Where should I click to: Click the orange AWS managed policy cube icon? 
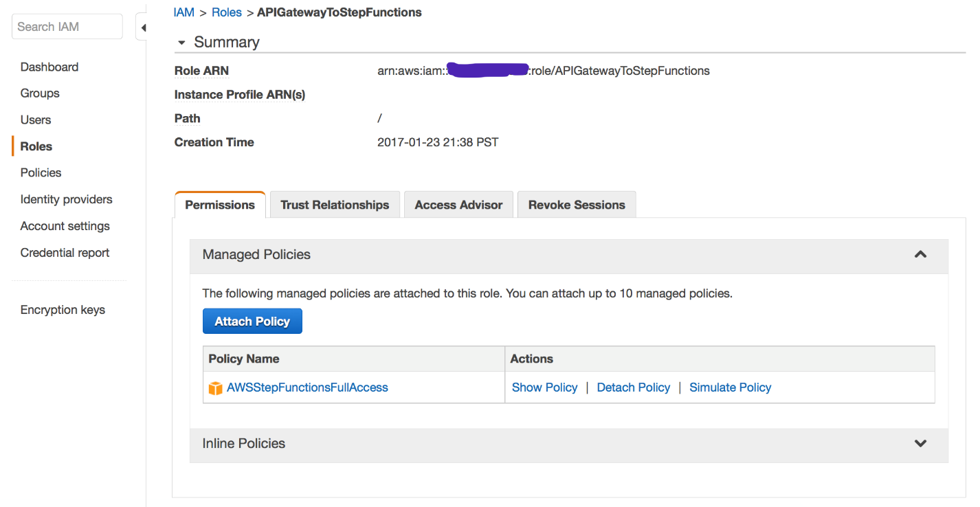pyautogui.click(x=216, y=388)
